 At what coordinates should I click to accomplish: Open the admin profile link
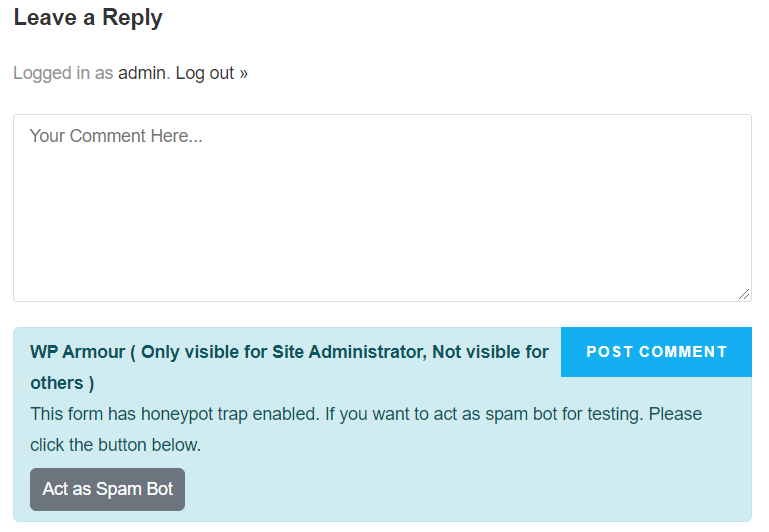(142, 73)
